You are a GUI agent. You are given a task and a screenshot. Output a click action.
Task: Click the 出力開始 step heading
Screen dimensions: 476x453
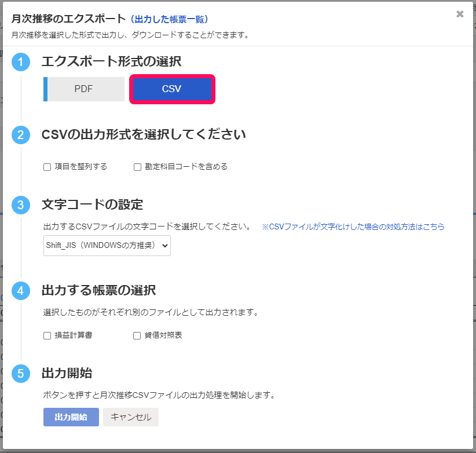coord(67,374)
